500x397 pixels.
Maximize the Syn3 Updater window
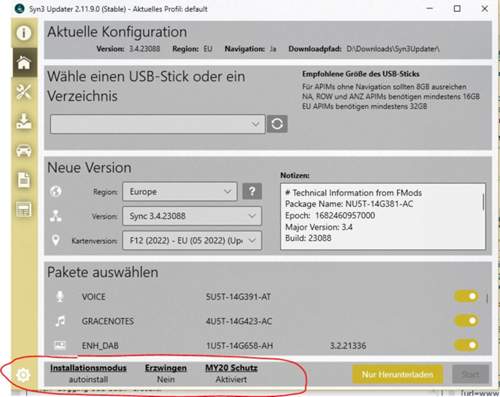(x=457, y=9)
